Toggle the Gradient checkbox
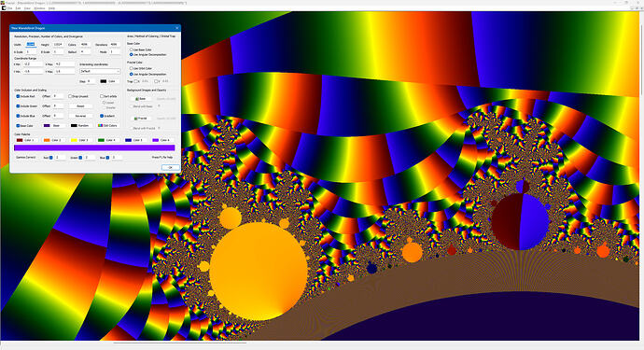Image resolution: width=644 pixels, height=350 pixels. pos(102,116)
